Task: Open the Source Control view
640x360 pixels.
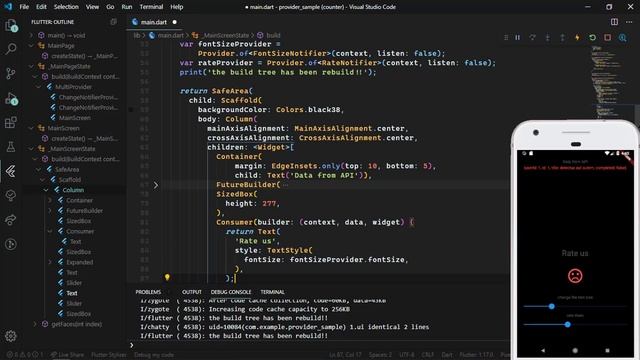Action: pos(11,73)
